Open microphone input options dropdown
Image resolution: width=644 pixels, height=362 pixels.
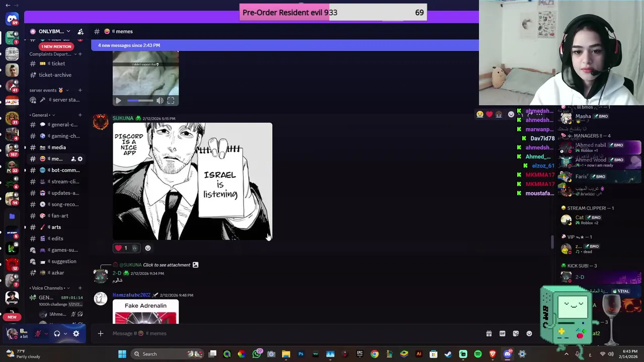click(x=46, y=333)
